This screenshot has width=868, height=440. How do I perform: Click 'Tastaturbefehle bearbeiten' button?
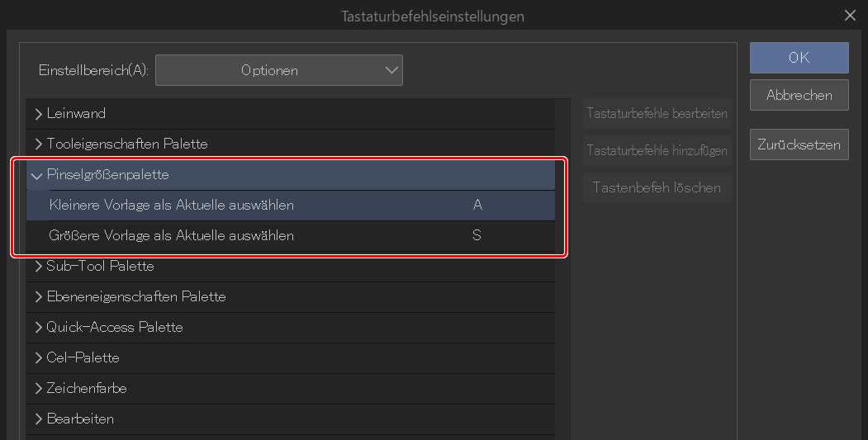(657, 114)
